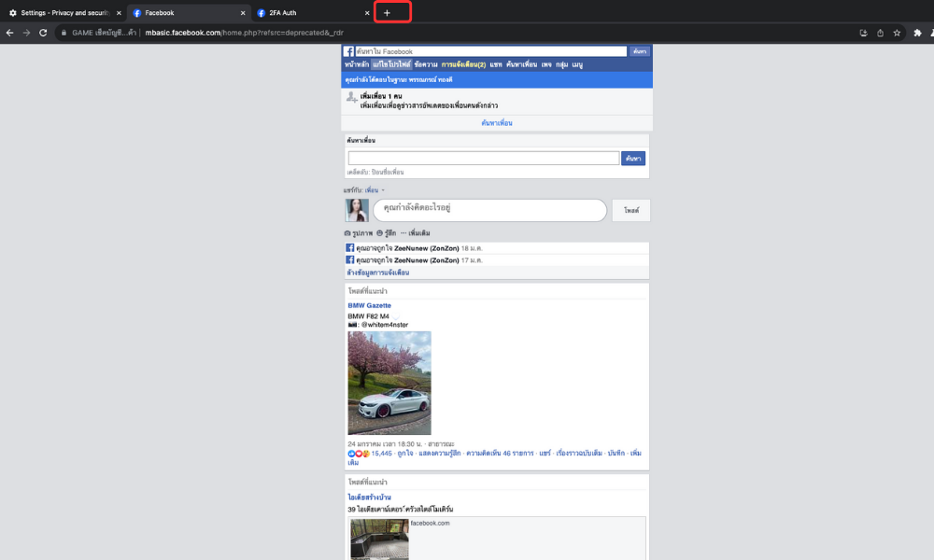The width and height of the screenshot is (934, 560).
Task: Expand the แชร์กับ: เพื่อน audience dropdown
Action: 375,190
